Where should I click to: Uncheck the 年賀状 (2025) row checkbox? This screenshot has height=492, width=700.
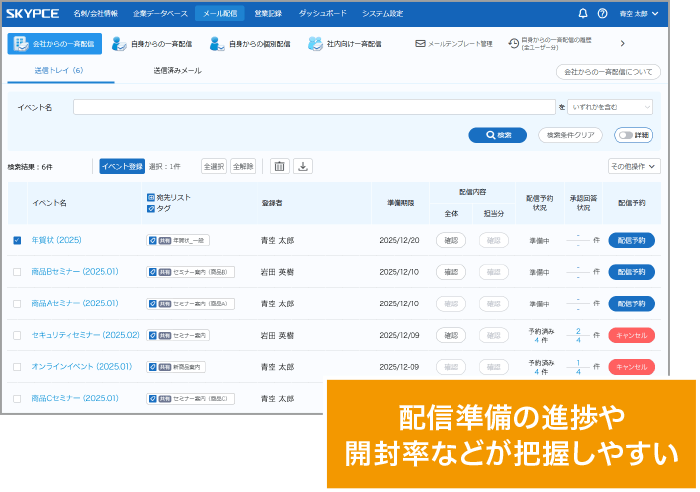click(x=17, y=240)
